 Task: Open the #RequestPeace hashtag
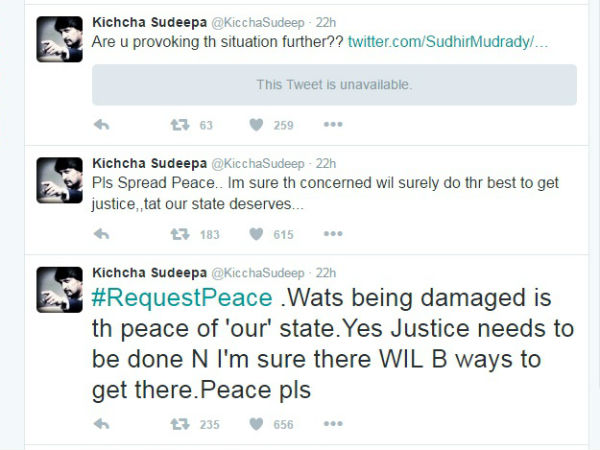point(182,298)
